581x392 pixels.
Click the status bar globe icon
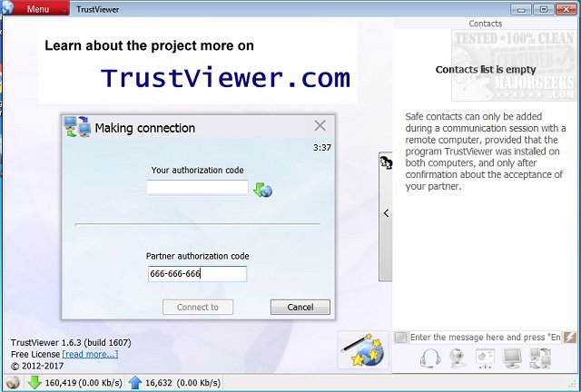13,382
